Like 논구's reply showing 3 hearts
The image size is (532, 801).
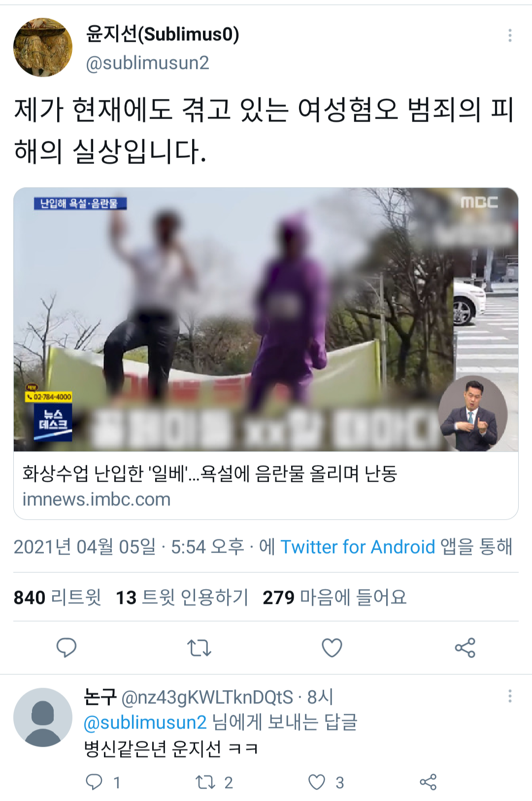[317, 782]
